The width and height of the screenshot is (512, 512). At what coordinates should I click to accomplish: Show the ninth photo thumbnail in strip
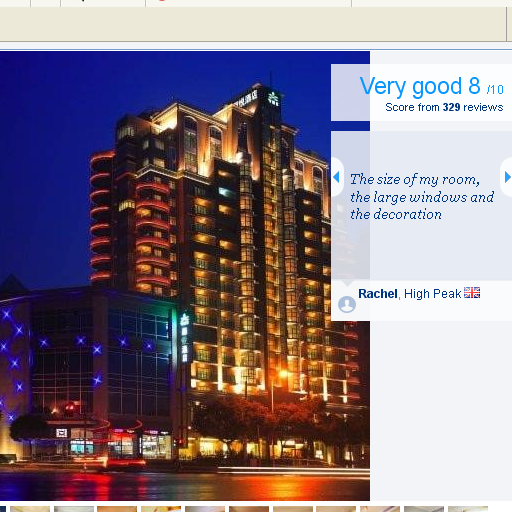click(336, 509)
